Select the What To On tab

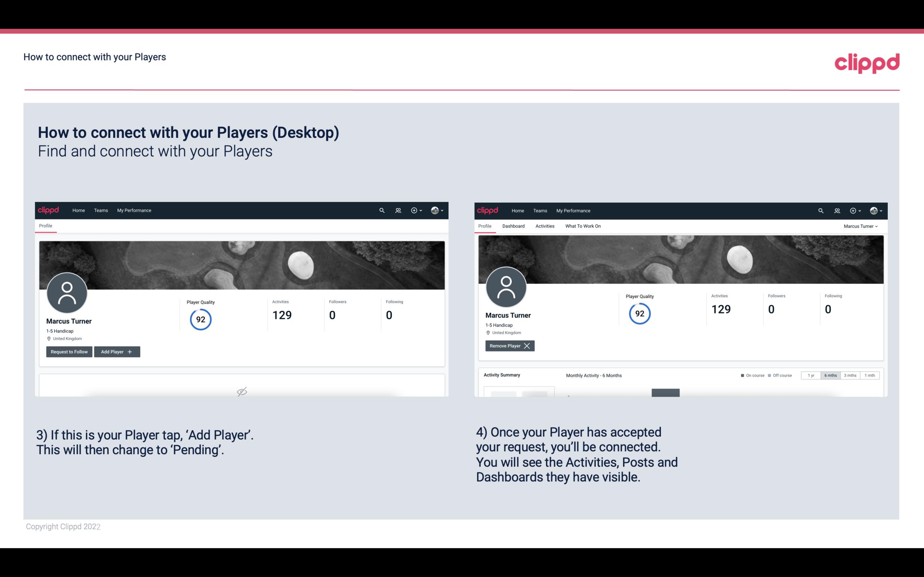coord(583,226)
